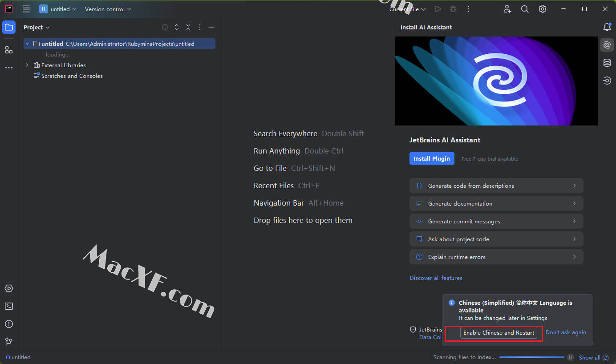The image size is (616, 364).
Task: Open the Database tool window icon
Action: [x=607, y=63]
